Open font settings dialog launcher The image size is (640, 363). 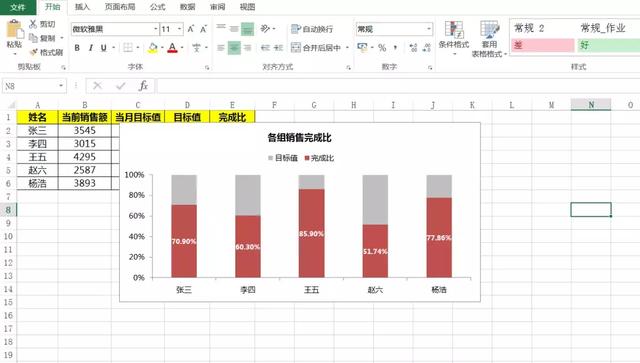click(207, 67)
